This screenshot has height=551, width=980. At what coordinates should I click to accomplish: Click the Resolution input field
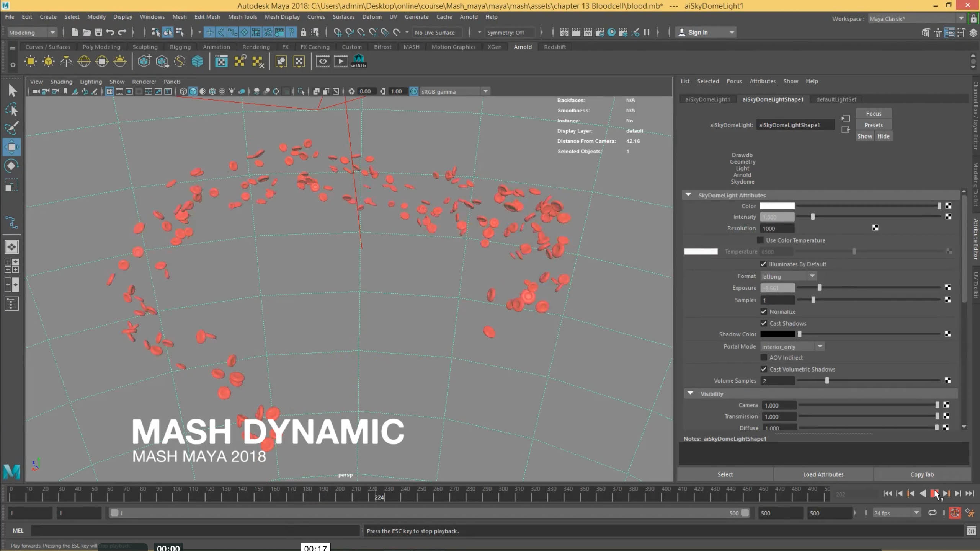click(777, 228)
